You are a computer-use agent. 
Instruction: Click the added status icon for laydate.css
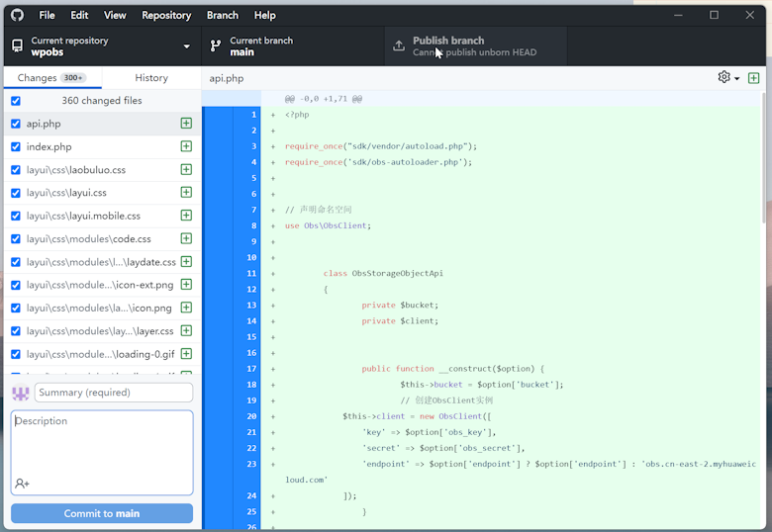click(x=186, y=262)
